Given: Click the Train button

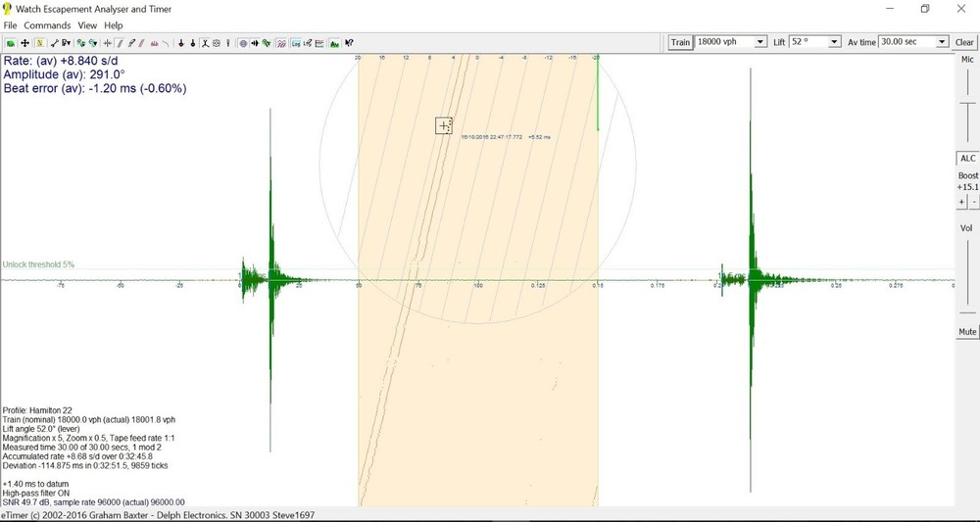Looking at the screenshot, I should pyautogui.click(x=681, y=42).
